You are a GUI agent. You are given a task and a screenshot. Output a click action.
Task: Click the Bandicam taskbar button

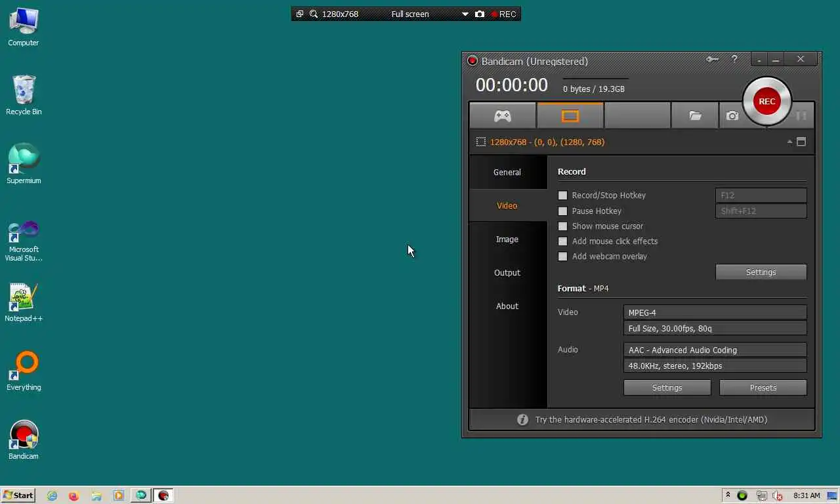tap(163, 495)
